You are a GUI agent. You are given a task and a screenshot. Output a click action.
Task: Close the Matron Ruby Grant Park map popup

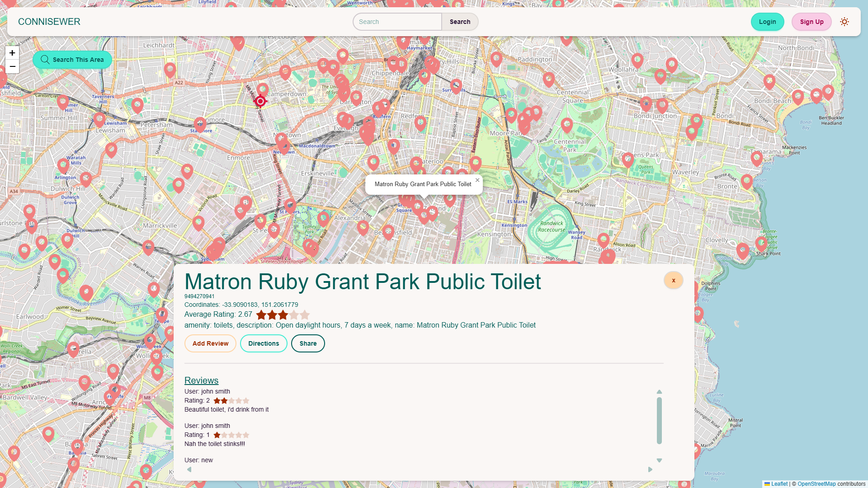pyautogui.click(x=477, y=180)
